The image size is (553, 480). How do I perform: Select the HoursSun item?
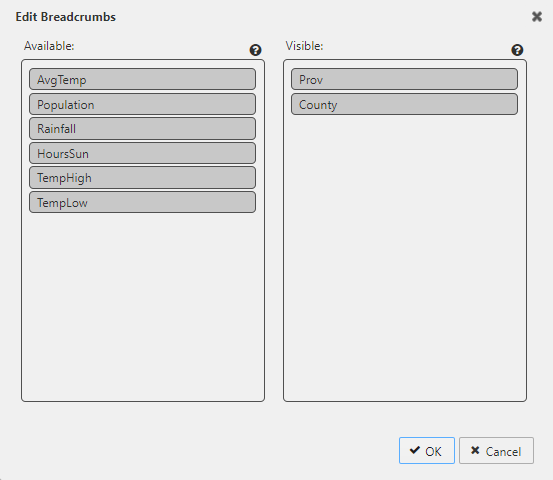click(142, 153)
